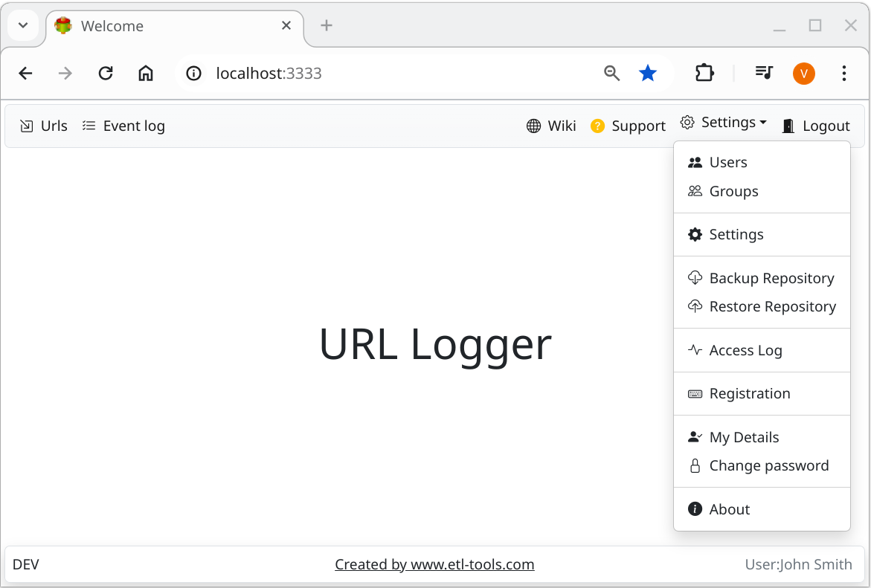Viewport: 871px width, 588px height.
Task: Open the orange V profile avatar
Action: tap(804, 74)
